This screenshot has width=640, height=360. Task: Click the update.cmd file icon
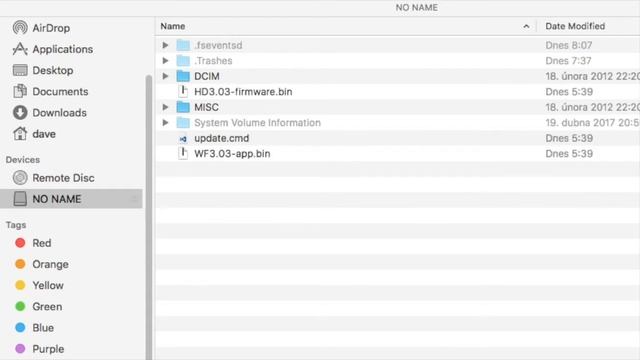click(183, 139)
